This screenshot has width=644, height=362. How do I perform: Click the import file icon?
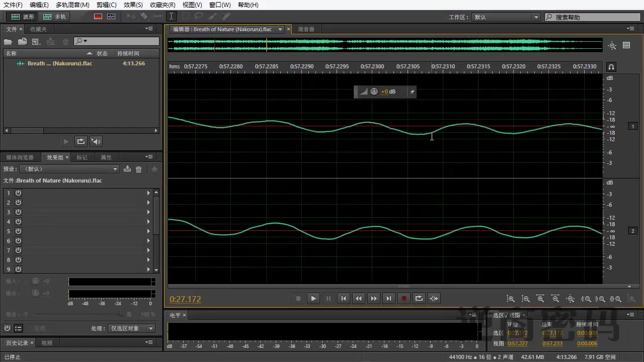tap(22, 42)
